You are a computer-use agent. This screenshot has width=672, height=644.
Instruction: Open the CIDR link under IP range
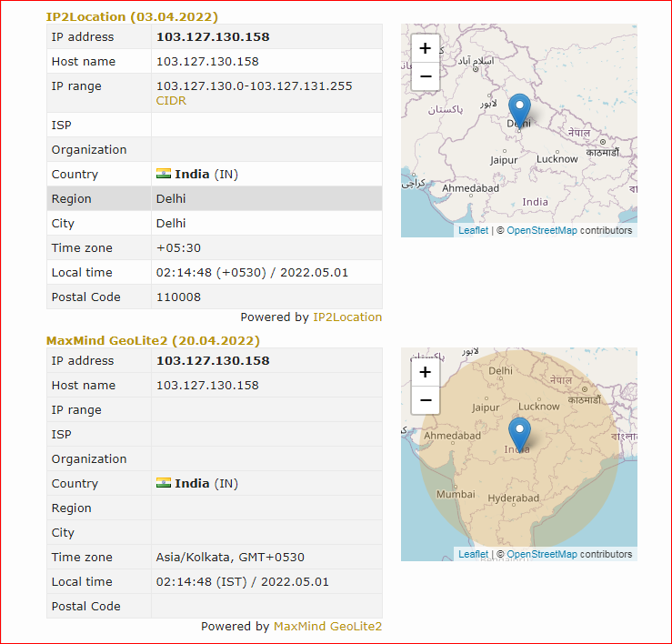(171, 101)
